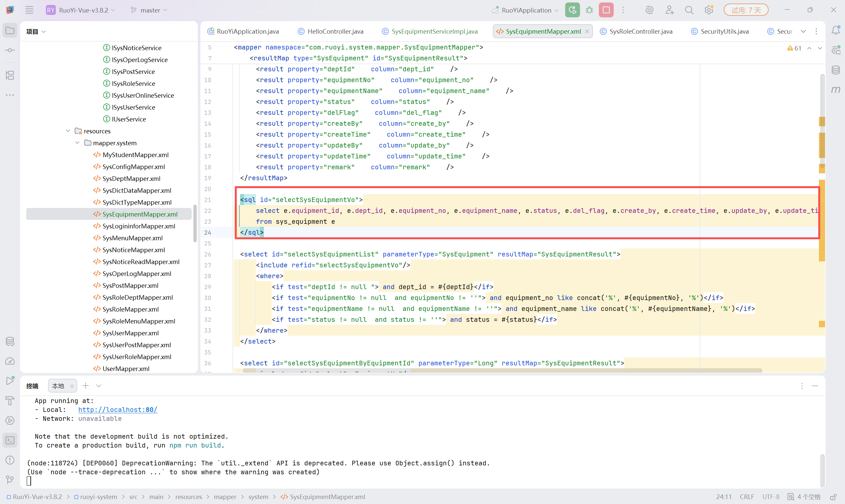
Task: Toggle read-only lock in status bar
Action: (833, 496)
